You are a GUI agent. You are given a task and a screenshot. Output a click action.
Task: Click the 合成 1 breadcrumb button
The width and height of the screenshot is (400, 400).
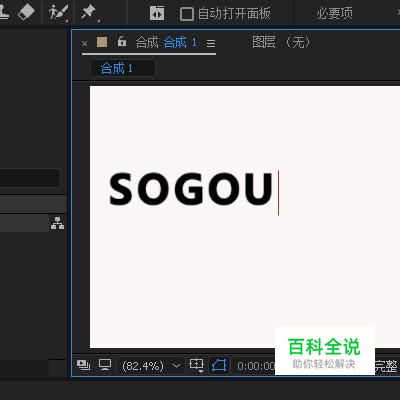tap(122, 68)
